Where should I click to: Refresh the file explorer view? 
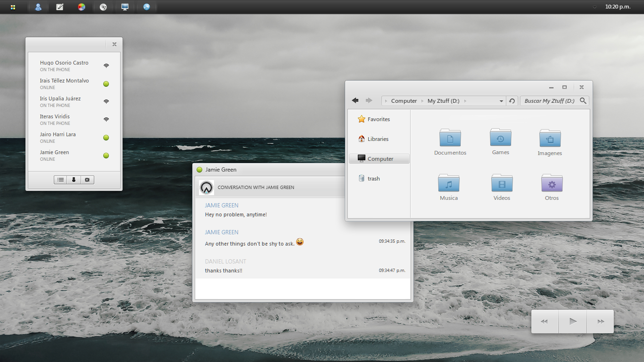point(512,101)
